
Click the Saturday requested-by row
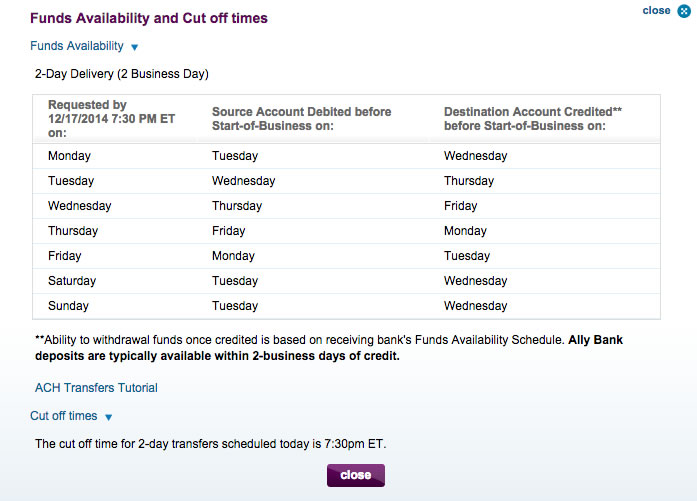click(346, 281)
